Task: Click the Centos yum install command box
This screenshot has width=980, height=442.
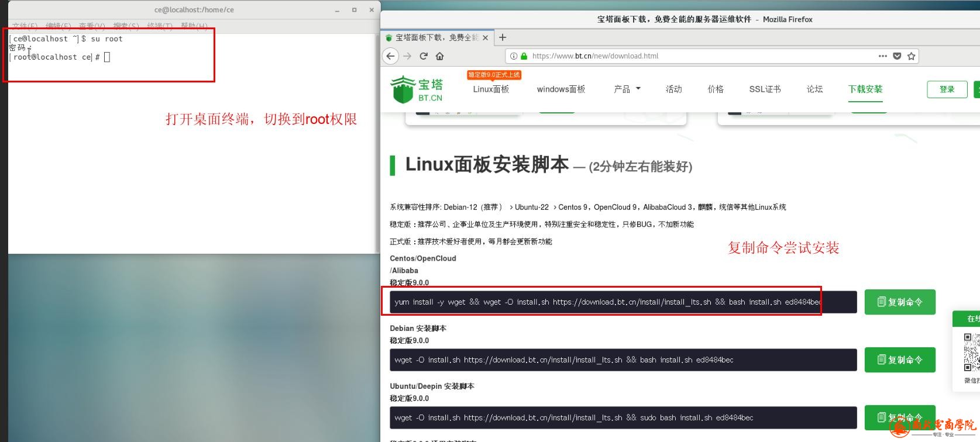Action: (623, 302)
